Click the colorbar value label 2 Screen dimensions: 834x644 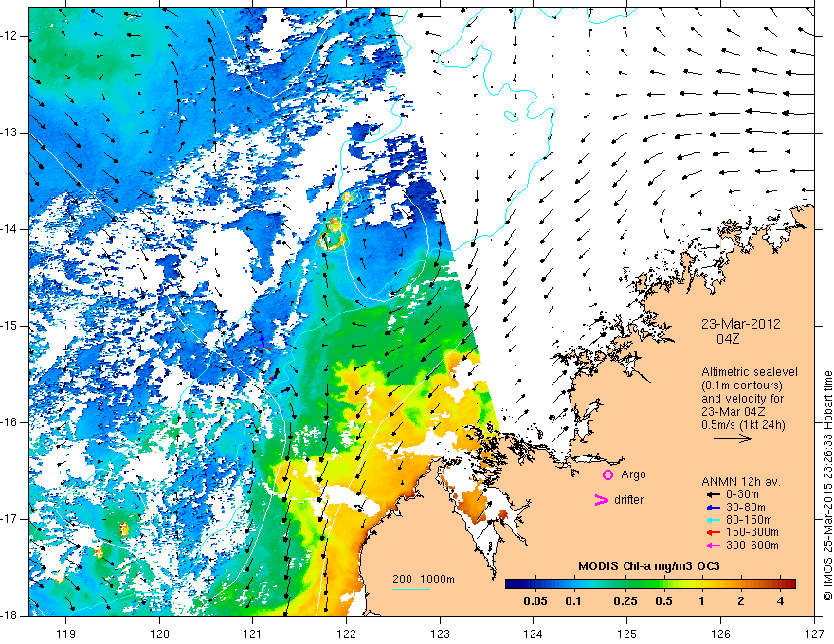(x=741, y=601)
